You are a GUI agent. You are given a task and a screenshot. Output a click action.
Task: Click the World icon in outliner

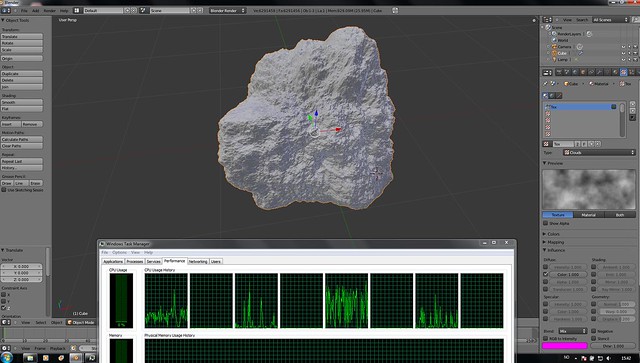[554, 40]
